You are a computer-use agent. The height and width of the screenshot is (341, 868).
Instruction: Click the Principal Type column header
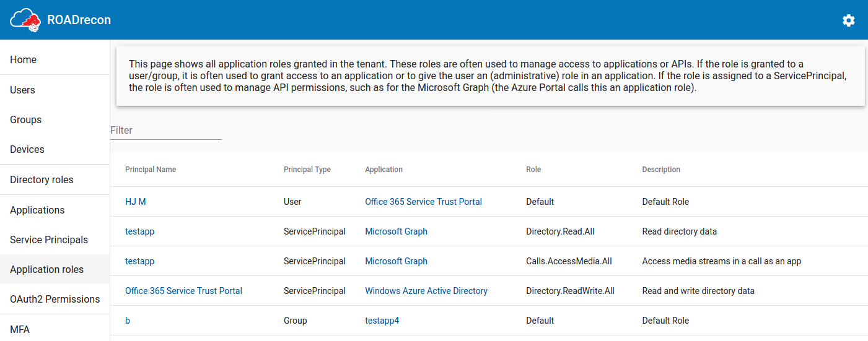point(307,170)
